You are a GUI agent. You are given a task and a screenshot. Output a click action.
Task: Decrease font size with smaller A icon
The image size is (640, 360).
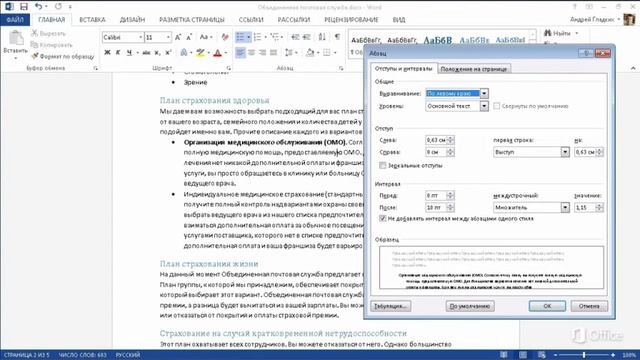click(x=189, y=37)
